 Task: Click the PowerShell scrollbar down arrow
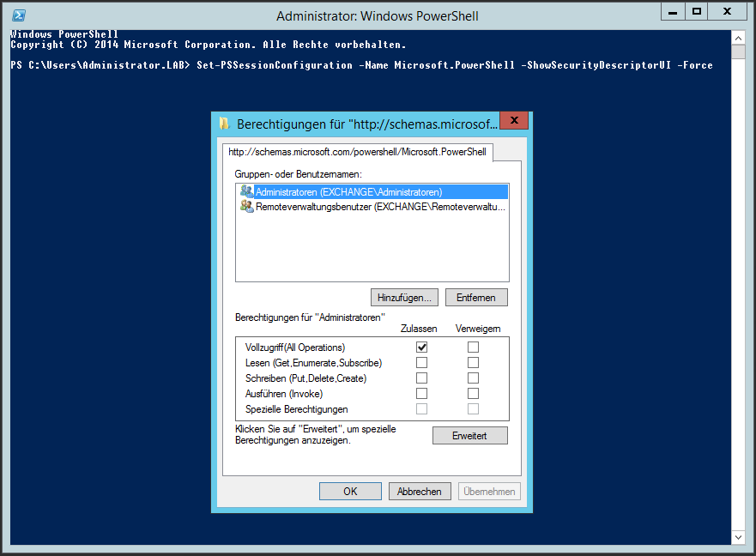point(738,537)
